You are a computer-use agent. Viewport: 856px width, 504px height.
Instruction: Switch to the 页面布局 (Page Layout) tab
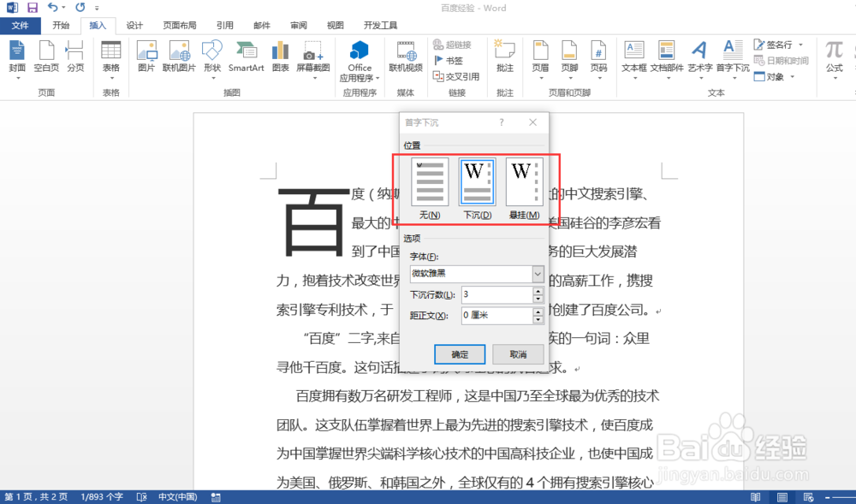[180, 26]
